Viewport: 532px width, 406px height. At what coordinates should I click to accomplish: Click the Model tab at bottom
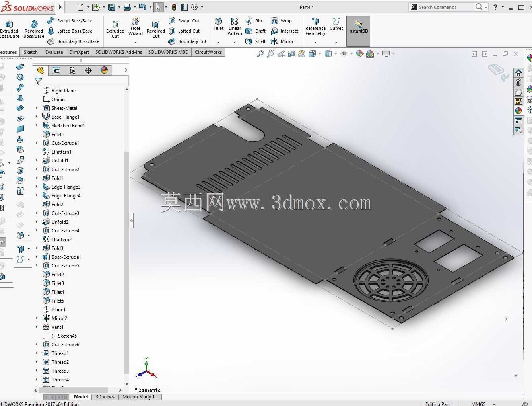click(81, 397)
